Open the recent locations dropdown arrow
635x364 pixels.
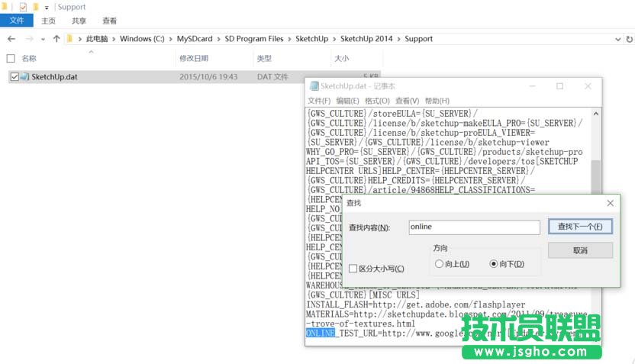[x=43, y=39]
